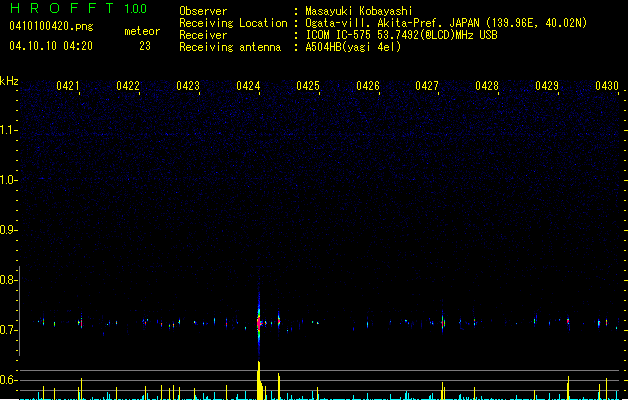Select the filename 0410100420.png
Viewport: 629px width, 400px height.
(51, 26)
